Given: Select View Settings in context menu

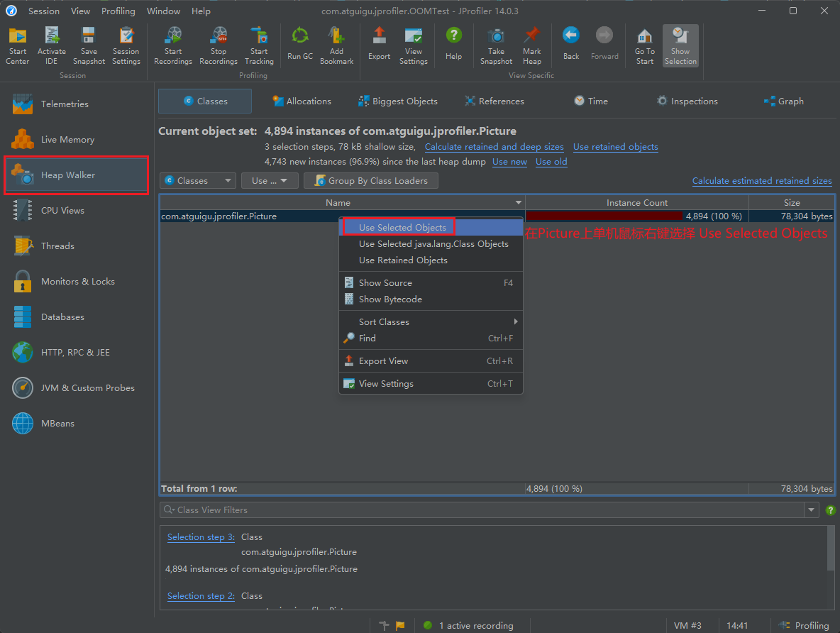Looking at the screenshot, I should (431, 383).
